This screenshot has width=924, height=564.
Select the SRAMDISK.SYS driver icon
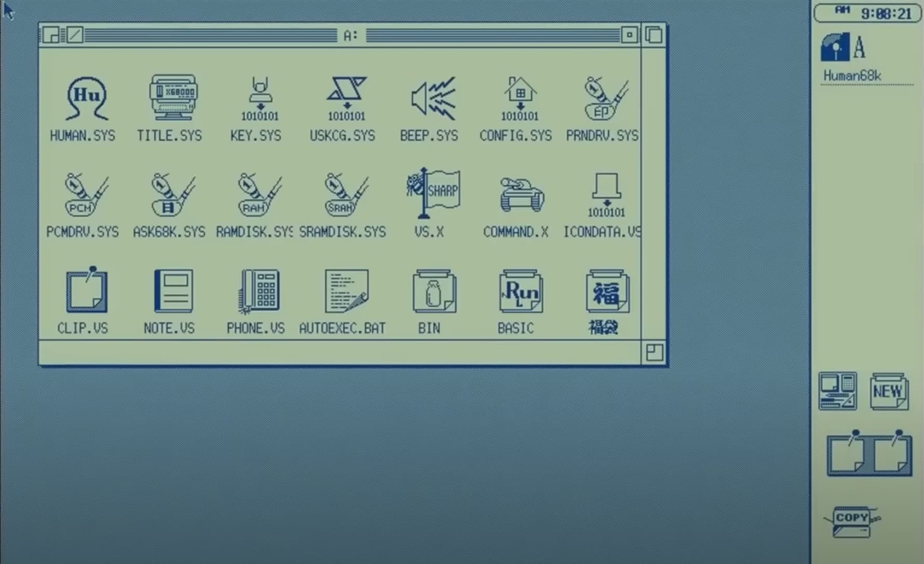click(346, 195)
